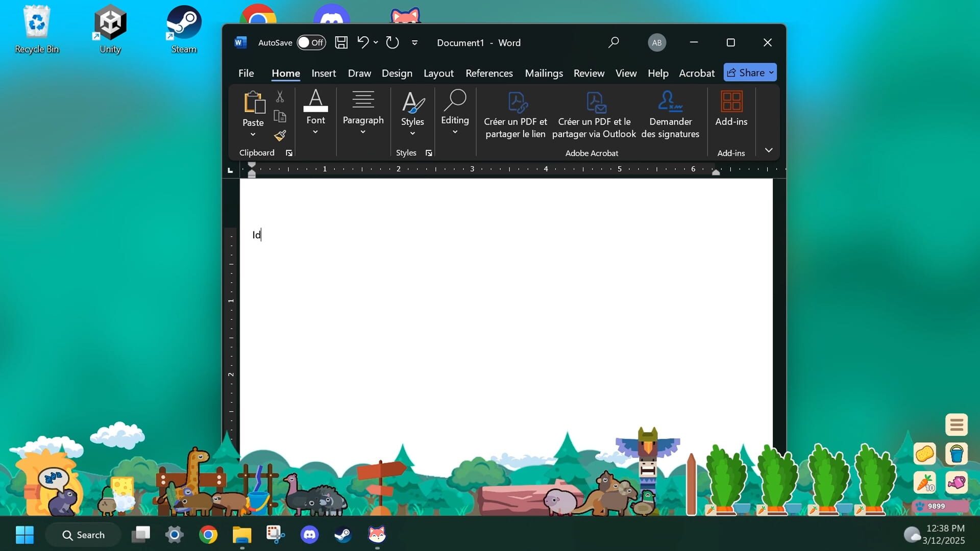Image resolution: width=980 pixels, height=551 pixels.
Task: Open the Paste dropdown arrow
Action: [x=252, y=135]
